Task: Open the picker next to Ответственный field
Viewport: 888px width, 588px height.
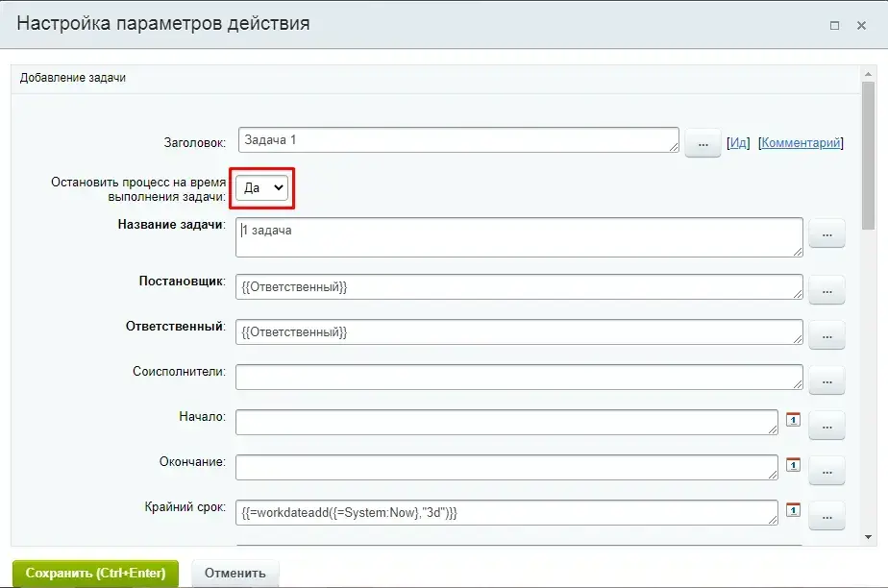Action: click(x=826, y=334)
